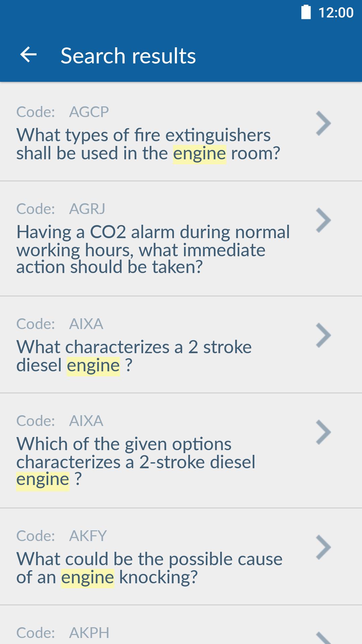The height and width of the screenshot is (644, 362).
Task: Open chevron for 2 stroke diesel question
Action: coord(323,335)
